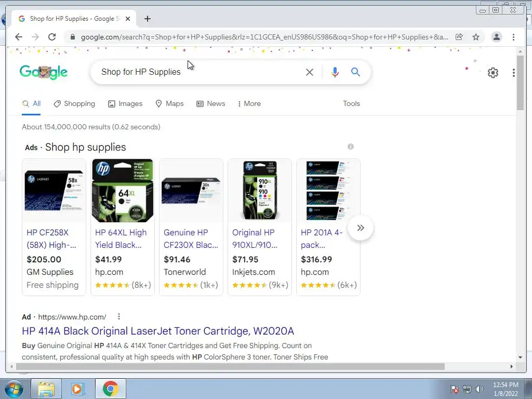Open Genuine HP CF230X Blac... link
This screenshot has width=532, height=399.
click(191, 238)
